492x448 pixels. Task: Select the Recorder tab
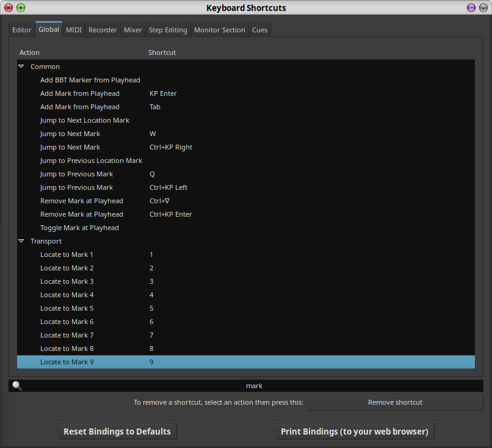click(103, 30)
